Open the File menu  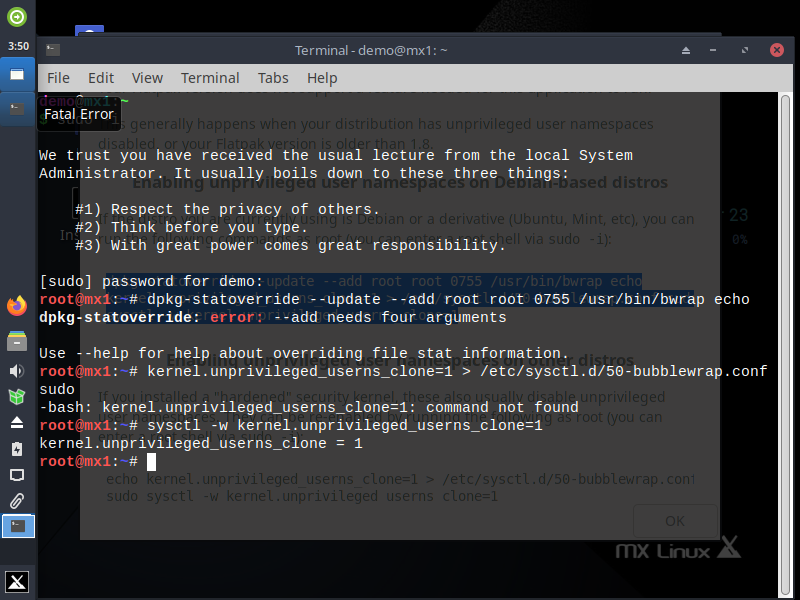click(58, 78)
